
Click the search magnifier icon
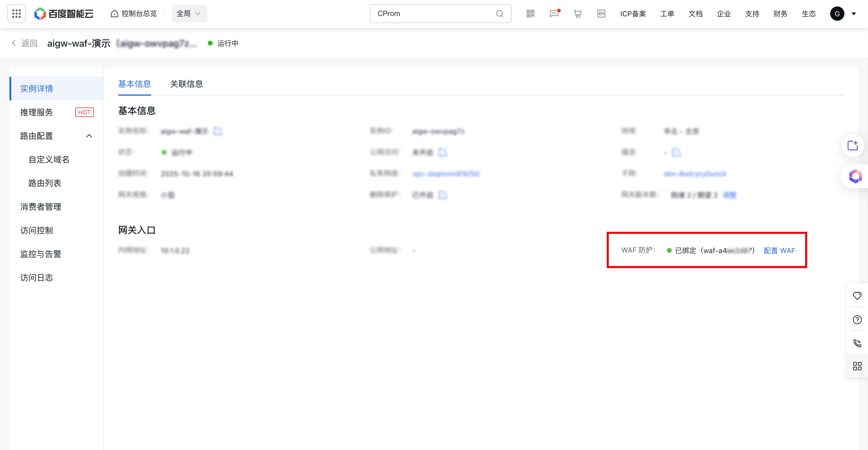pos(500,14)
